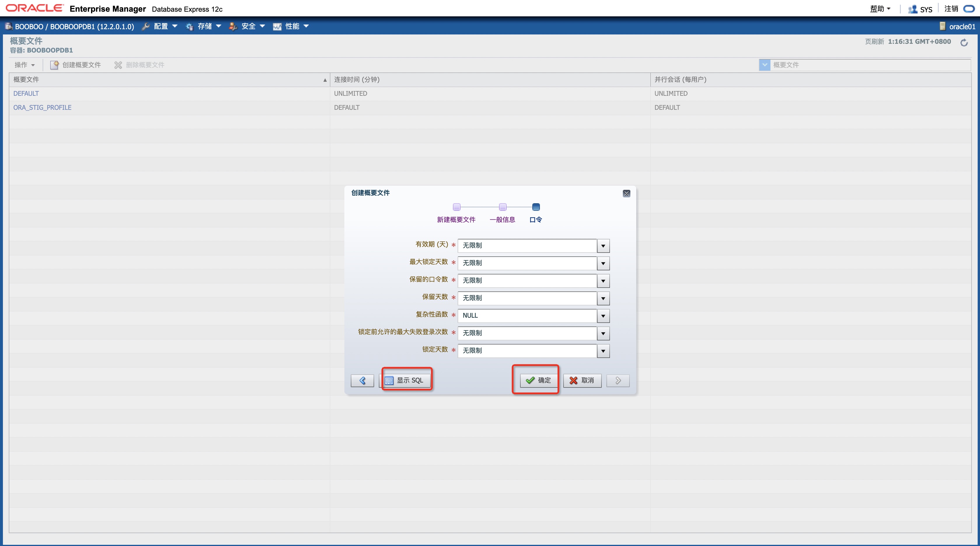Click the page refresh icon
980x546 pixels.
[964, 43]
